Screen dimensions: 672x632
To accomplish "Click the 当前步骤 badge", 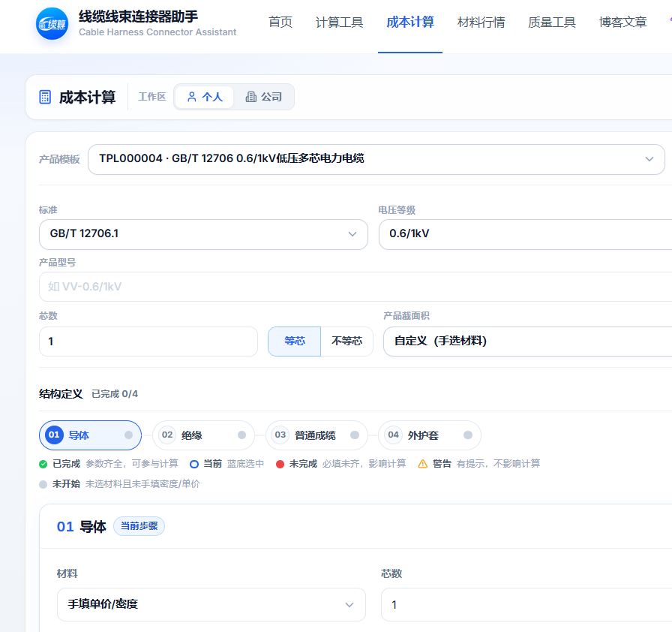I will pos(139,526).
